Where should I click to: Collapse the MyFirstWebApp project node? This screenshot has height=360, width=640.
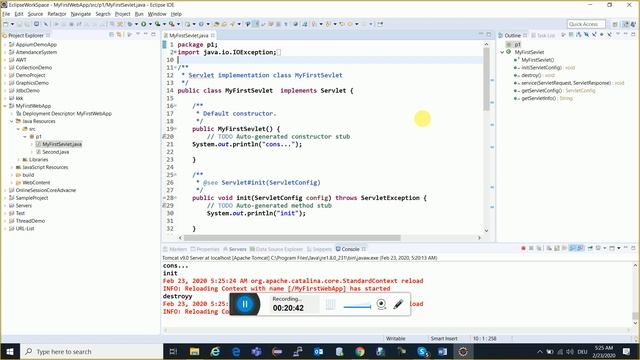[x=5, y=106]
